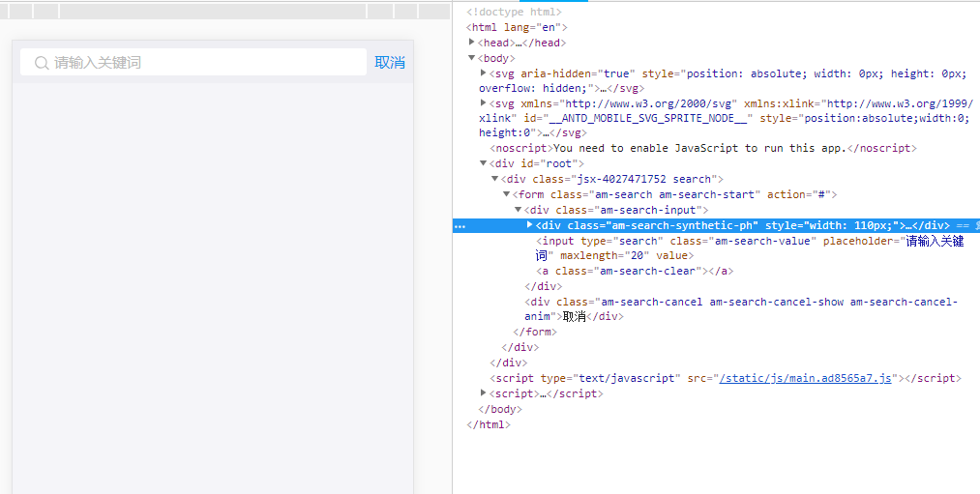Select the closing </form> tag line
The width and height of the screenshot is (980, 494).
[x=535, y=332]
